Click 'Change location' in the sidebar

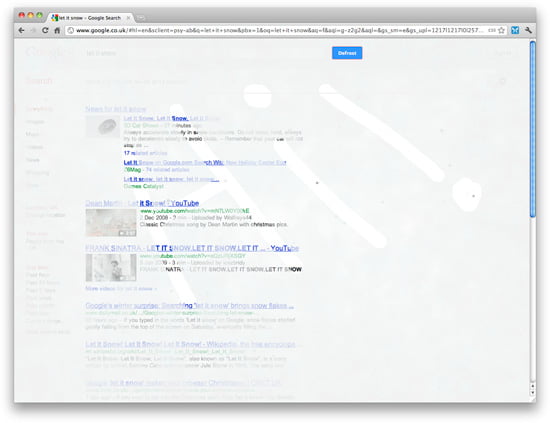pos(45,215)
